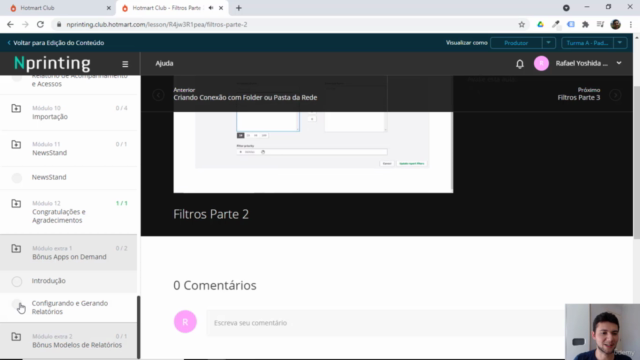Open the Produtor view dropdown arrow
Viewport: 640px width, 360px height.
pyautogui.click(x=549, y=43)
